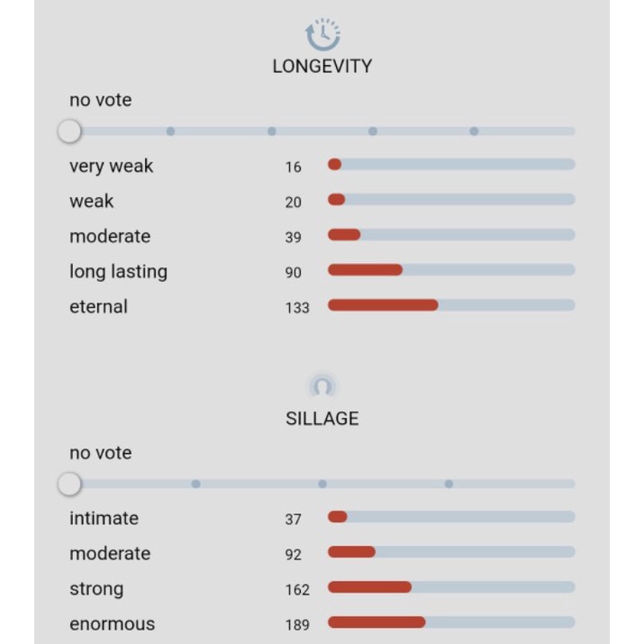
Task: Click the longevity clock icon
Action: (322, 35)
